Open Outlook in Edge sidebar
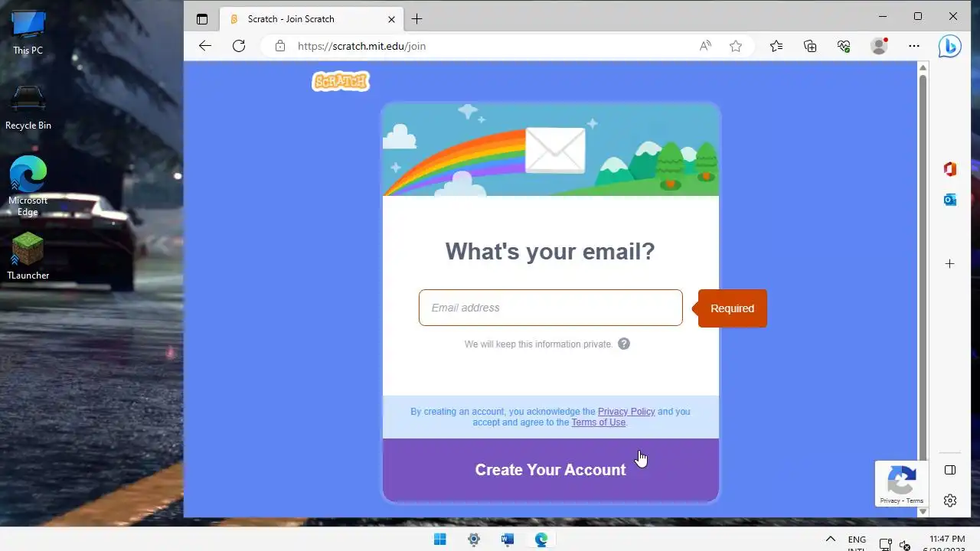Screen dimensions: 980x551 pos(950,200)
